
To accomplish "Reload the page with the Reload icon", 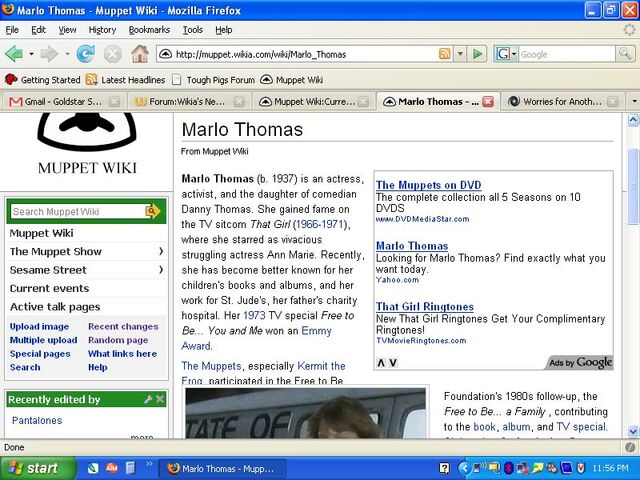I will coord(85,54).
